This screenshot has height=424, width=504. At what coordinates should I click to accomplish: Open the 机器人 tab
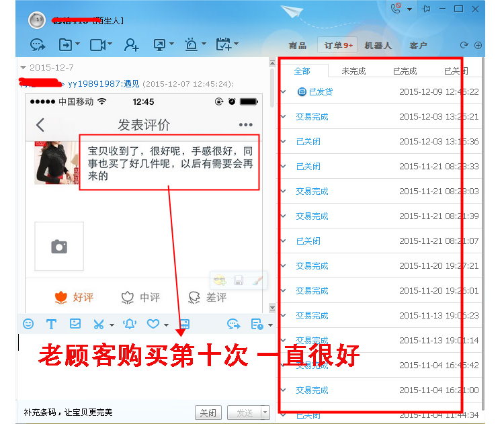[x=378, y=46]
